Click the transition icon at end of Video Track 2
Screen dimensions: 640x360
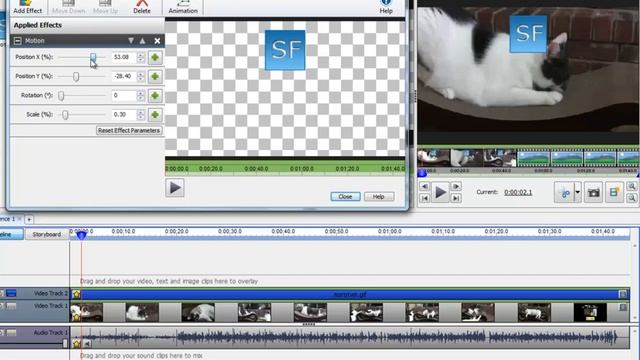623,294
